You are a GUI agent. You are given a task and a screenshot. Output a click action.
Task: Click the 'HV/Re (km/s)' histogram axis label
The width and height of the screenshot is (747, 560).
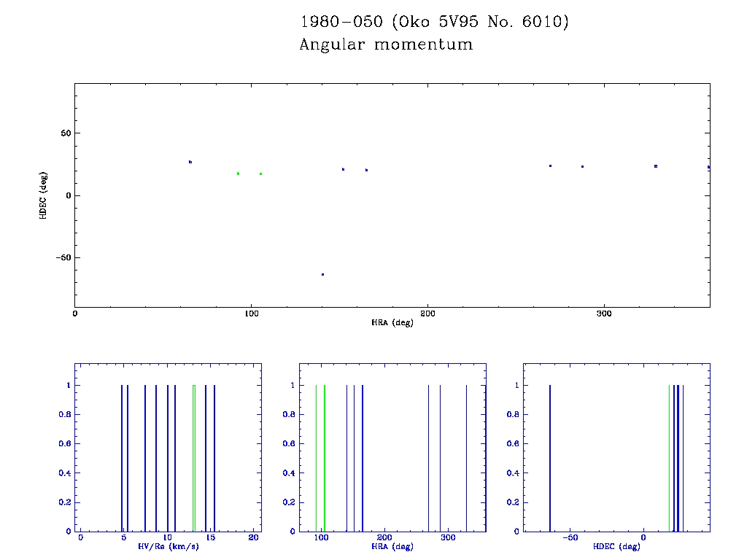(168, 546)
